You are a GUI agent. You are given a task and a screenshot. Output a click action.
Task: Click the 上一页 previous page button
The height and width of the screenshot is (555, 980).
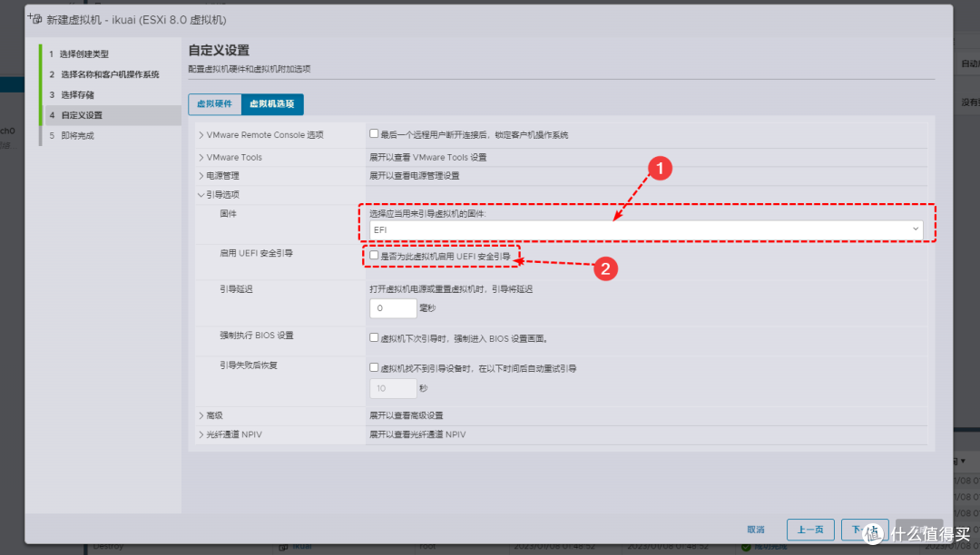[809, 530]
